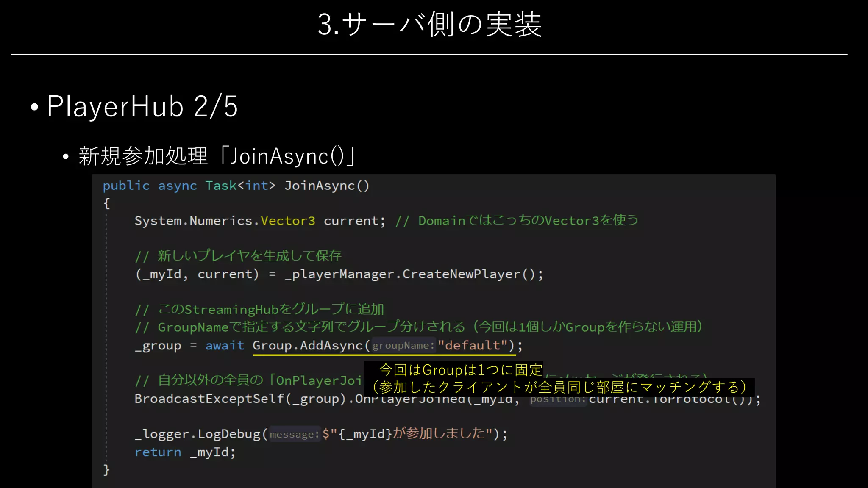Click the comment DomainではこっちのVector3を使う
The width and height of the screenshot is (868, 488).
(x=517, y=220)
